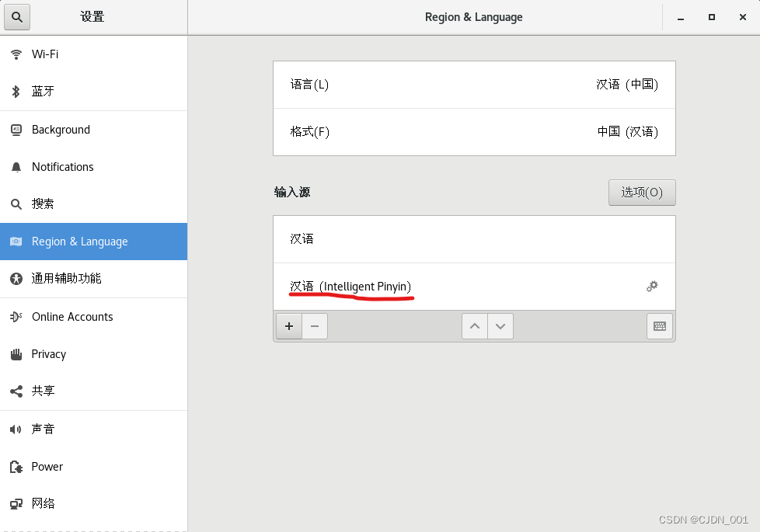Click the Power battery icon

tap(16, 467)
